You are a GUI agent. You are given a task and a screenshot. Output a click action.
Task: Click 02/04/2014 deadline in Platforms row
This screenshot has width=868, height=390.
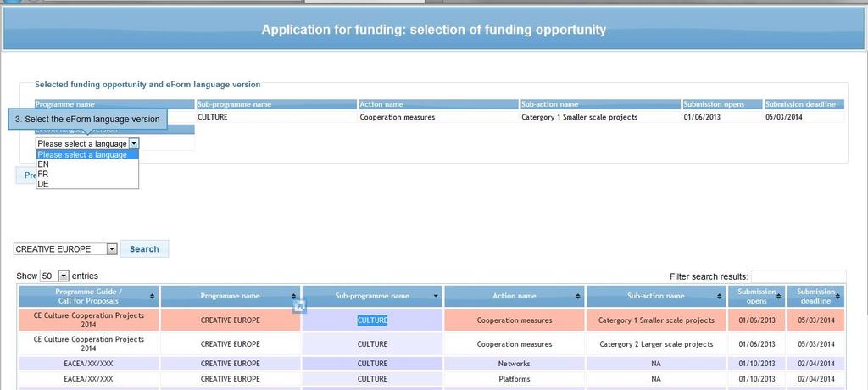coord(817,379)
